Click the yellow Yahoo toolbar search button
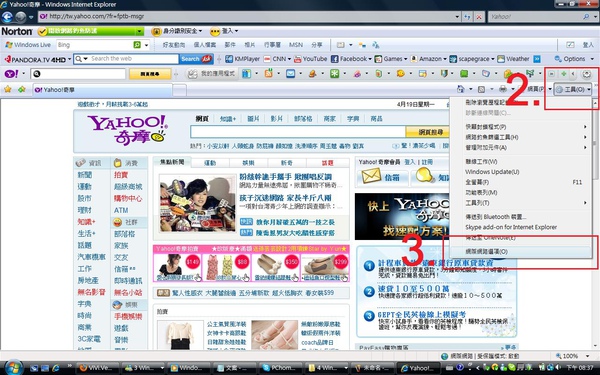This screenshot has height=375, width=600. pos(150,74)
